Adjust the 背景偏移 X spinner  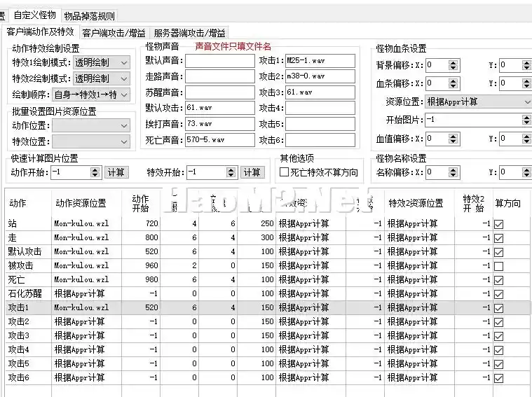coord(453,65)
